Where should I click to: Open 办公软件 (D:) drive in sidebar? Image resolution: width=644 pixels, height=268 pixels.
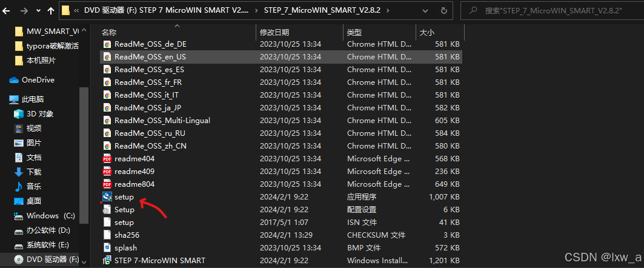[48, 230]
